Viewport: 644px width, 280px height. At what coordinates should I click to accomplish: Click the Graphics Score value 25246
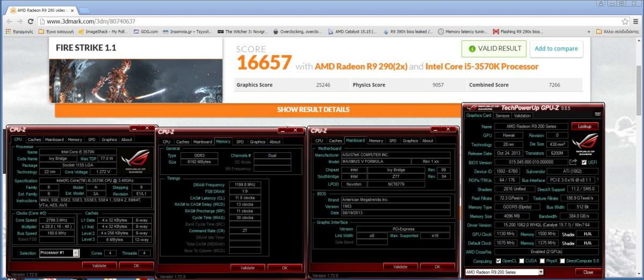pyautogui.click(x=324, y=85)
